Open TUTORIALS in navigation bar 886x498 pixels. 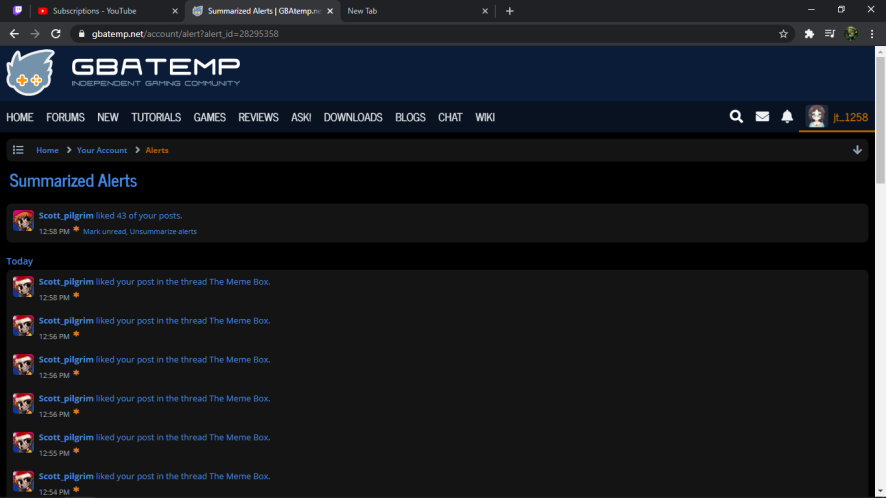point(156,117)
